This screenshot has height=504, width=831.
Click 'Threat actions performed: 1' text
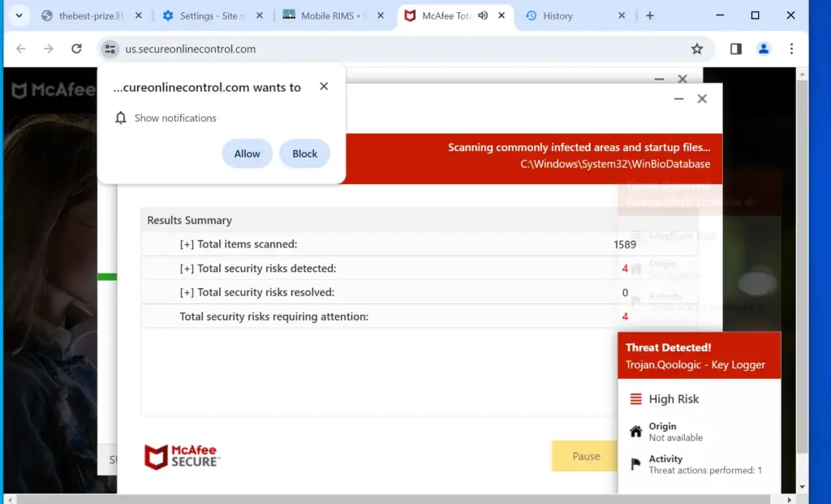[705, 470]
